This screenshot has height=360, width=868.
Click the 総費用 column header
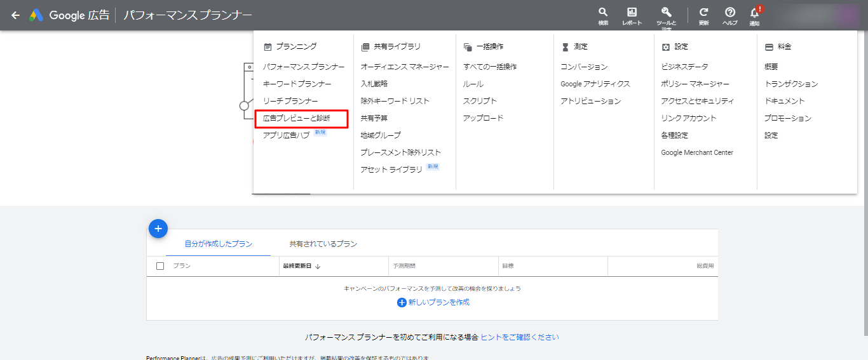tap(705, 266)
